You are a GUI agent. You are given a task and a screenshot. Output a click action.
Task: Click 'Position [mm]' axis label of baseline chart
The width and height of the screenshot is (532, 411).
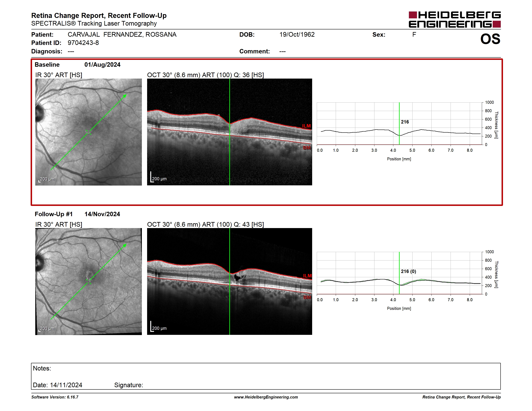click(399, 159)
